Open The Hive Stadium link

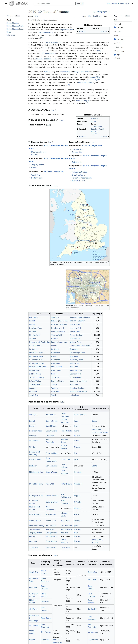pos(77,321)
